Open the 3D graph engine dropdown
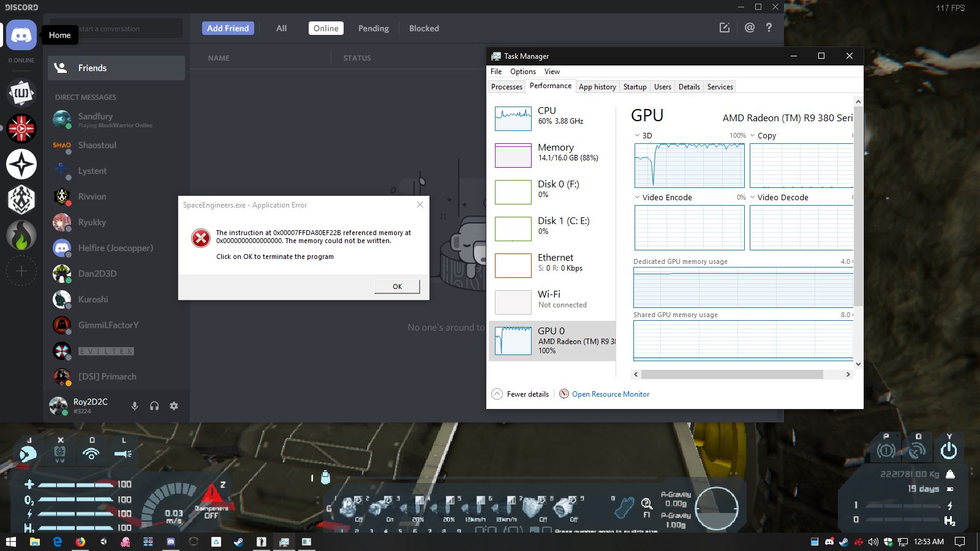Image resolution: width=980 pixels, height=551 pixels. [x=637, y=136]
